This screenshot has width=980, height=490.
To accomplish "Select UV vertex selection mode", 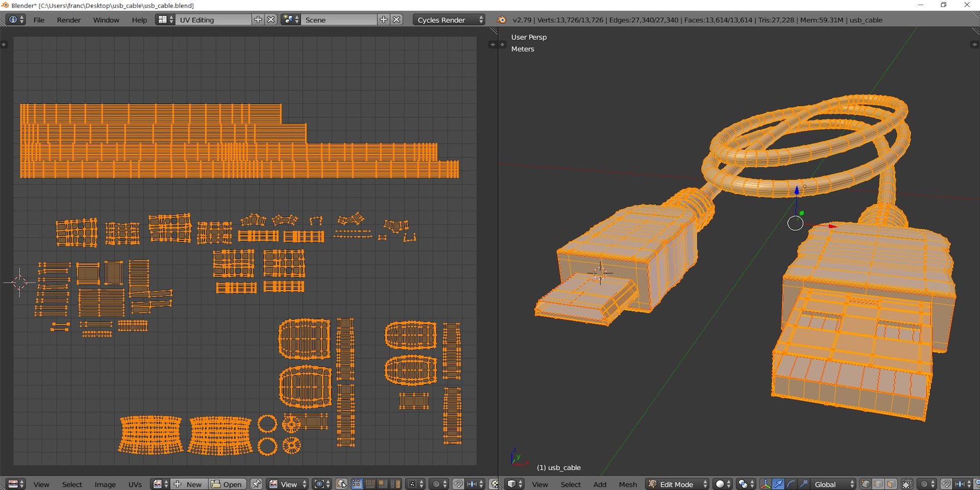I will click(357, 484).
